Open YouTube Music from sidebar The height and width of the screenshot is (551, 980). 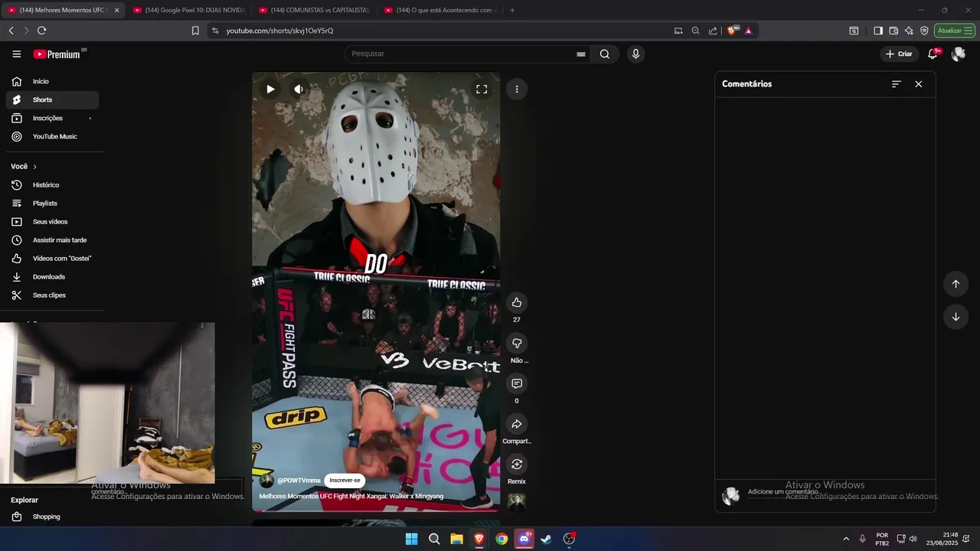52,136
